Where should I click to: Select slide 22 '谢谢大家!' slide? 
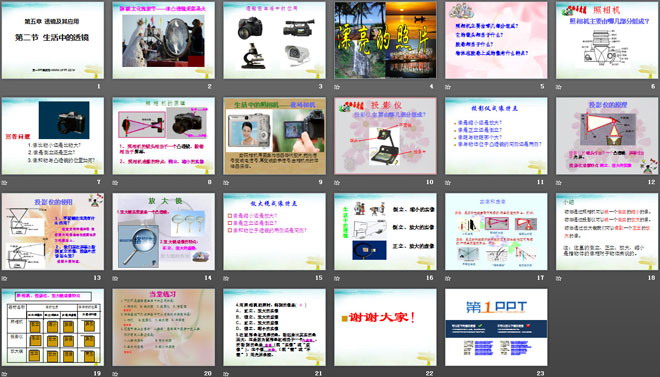(385, 327)
